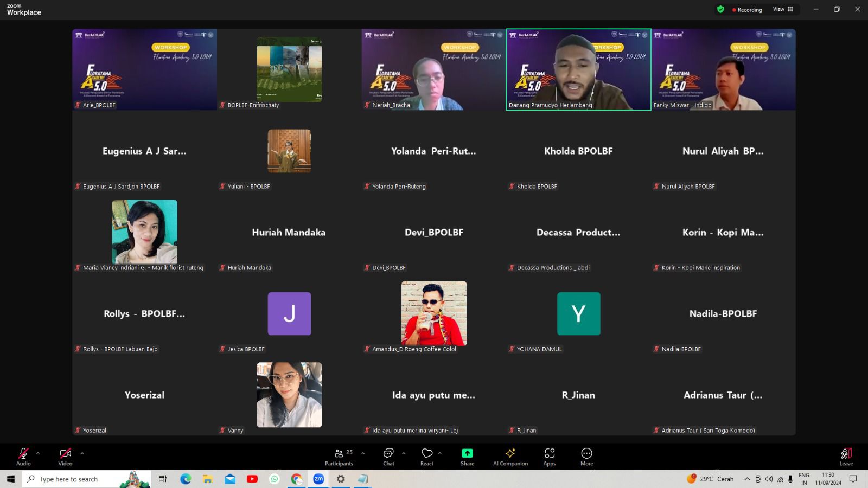Select Danang Pramudyo Herlambang's video tile
The width and height of the screenshot is (868, 488).
click(x=578, y=69)
